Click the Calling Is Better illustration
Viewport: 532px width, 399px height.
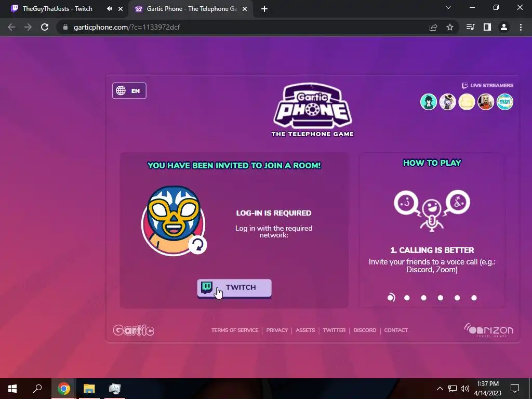click(432, 211)
